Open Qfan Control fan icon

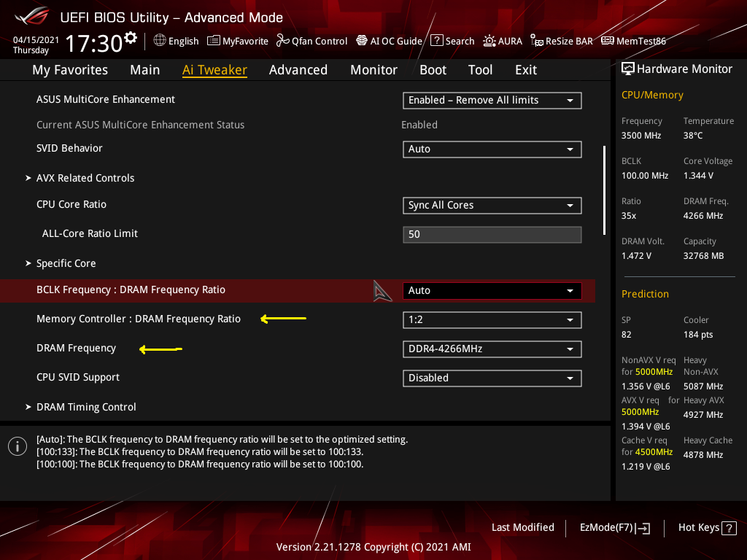[x=283, y=41]
